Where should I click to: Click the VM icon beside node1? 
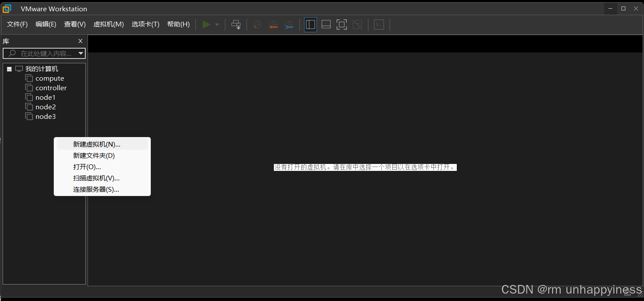tap(29, 98)
